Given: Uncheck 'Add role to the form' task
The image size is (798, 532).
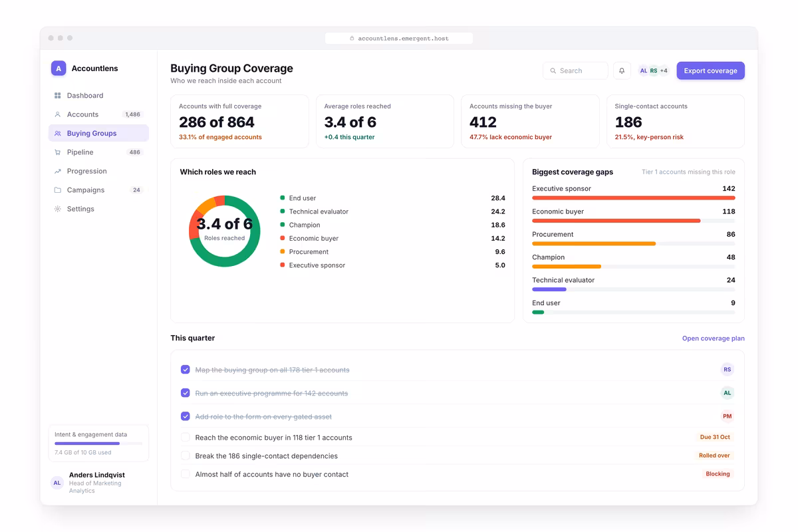Looking at the screenshot, I should pos(186,416).
